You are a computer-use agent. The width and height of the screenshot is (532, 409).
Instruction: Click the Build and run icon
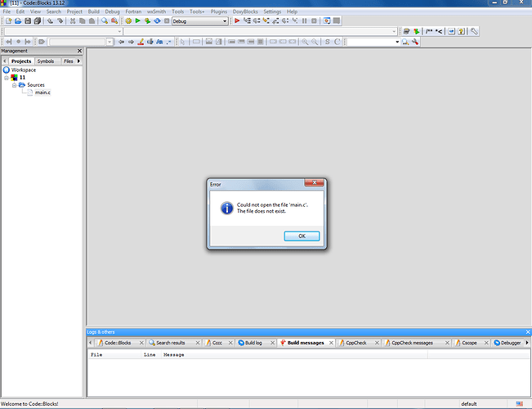147,21
